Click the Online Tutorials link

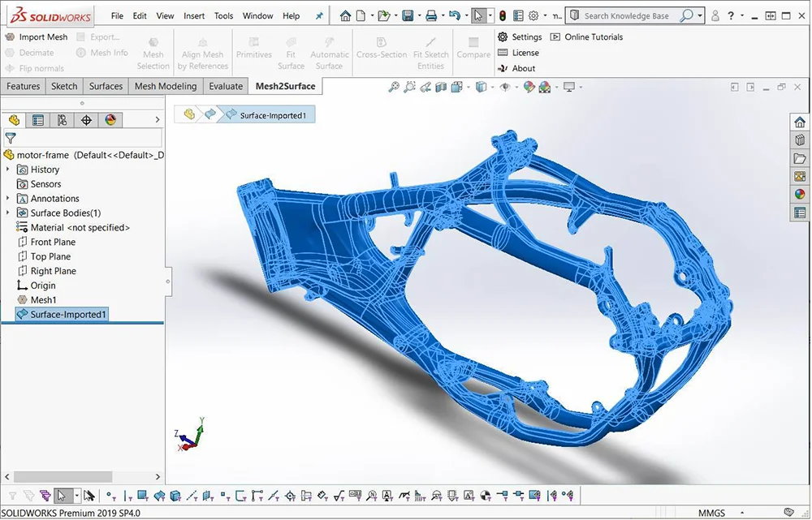click(593, 37)
